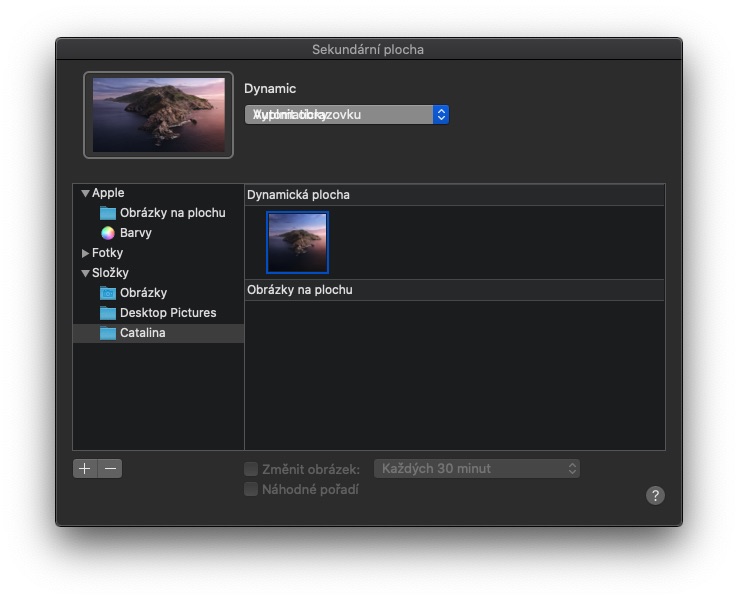The image size is (738, 600).
Task: Collapse the Složky tree group
Action: [x=85, y=273]
